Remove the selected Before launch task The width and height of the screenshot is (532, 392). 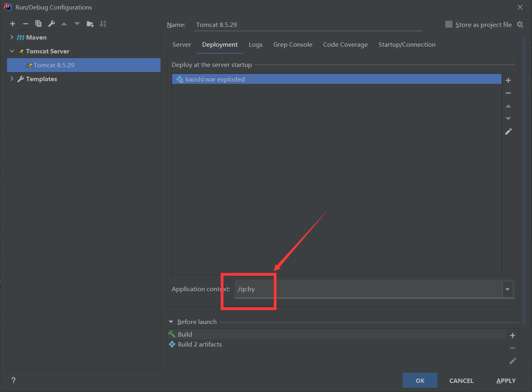click(x=513, y=348)
